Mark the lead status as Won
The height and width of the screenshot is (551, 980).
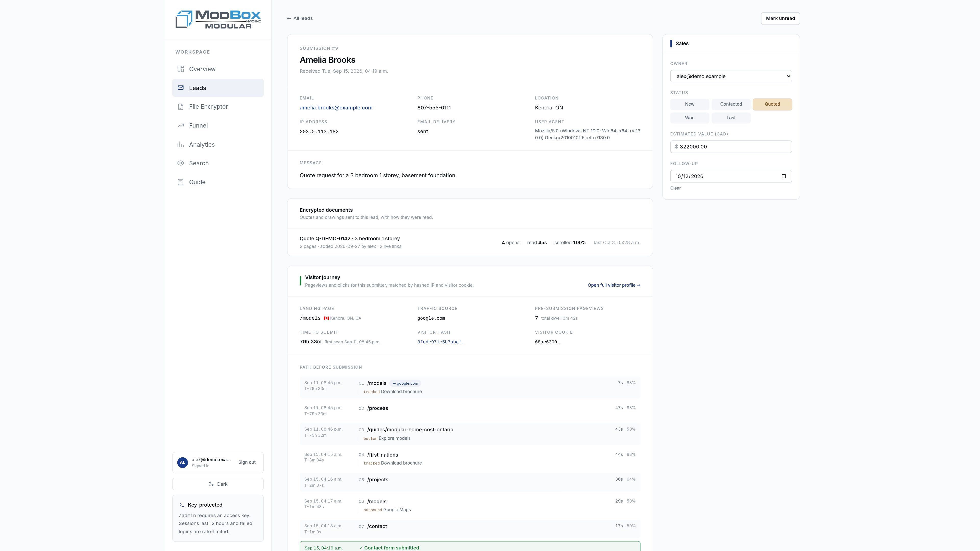coord(690,118)
